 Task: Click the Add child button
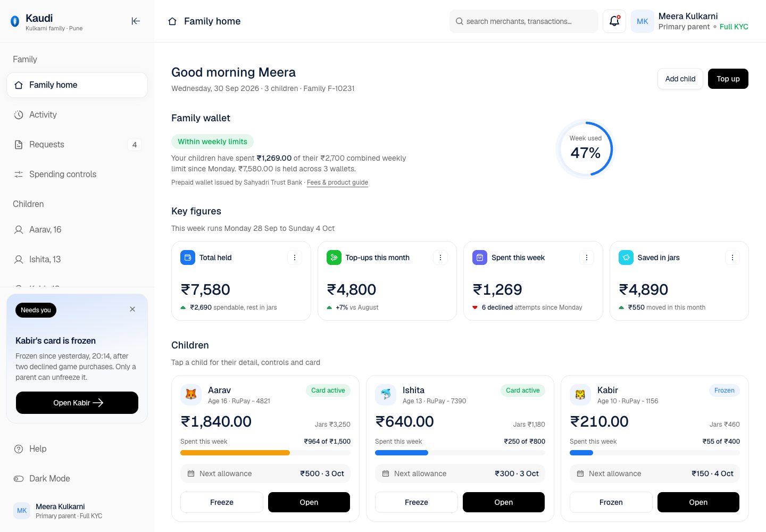[680, 79]
